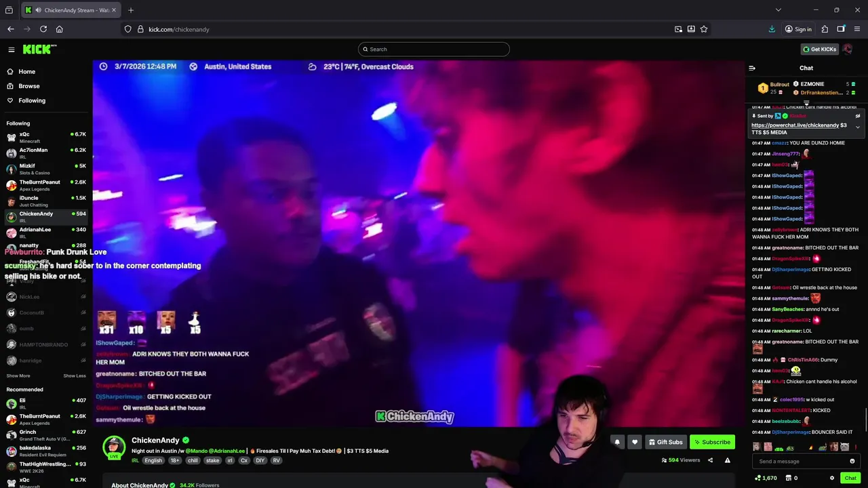Open the emoji picker in chat
Screen dimensions: 868x488
pos(852,462)
